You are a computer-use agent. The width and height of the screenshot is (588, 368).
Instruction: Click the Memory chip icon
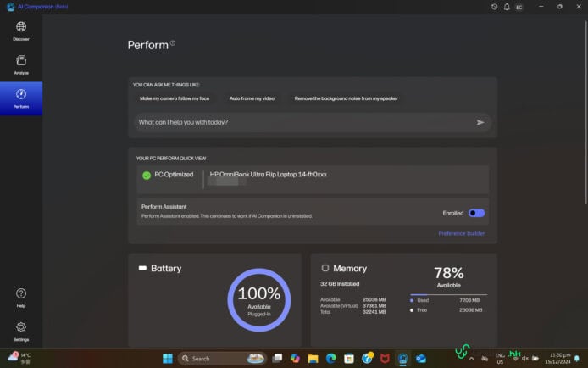click(x=325, y=268)
